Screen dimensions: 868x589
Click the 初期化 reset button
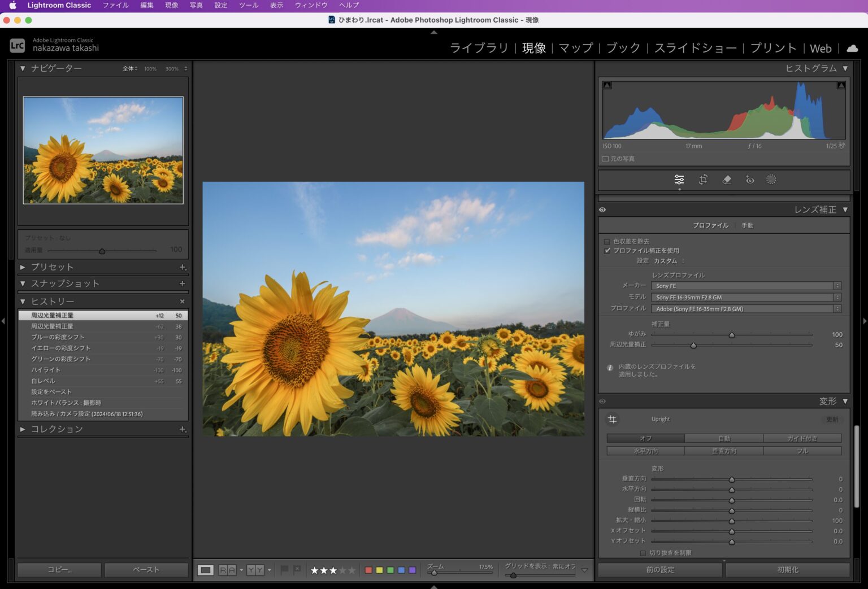[787, 570]
